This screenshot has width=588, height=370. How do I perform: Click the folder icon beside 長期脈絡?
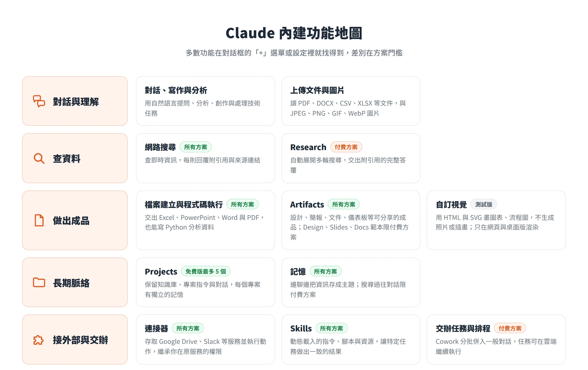[39, 282]
